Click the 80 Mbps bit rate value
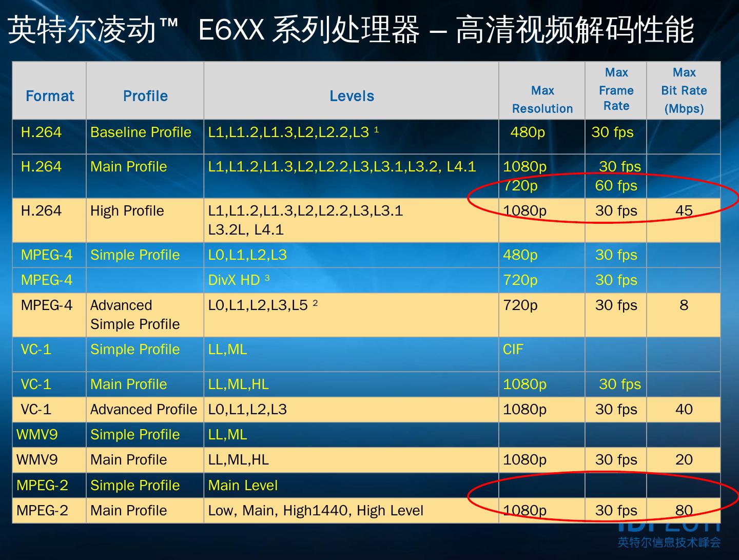The height and width of the screenshot is (560, 739). click(684, 510)
